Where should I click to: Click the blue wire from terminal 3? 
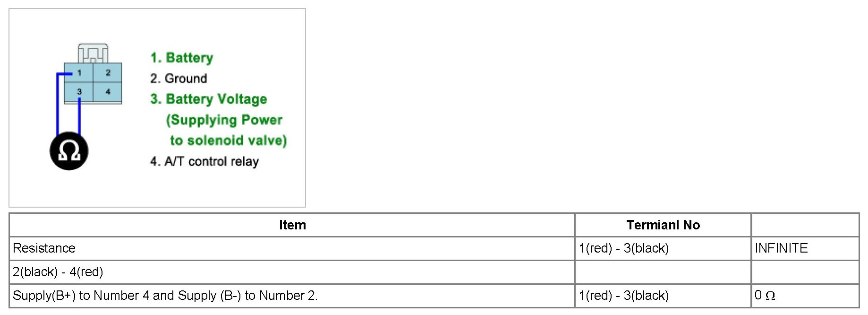[x=79, y=116]
